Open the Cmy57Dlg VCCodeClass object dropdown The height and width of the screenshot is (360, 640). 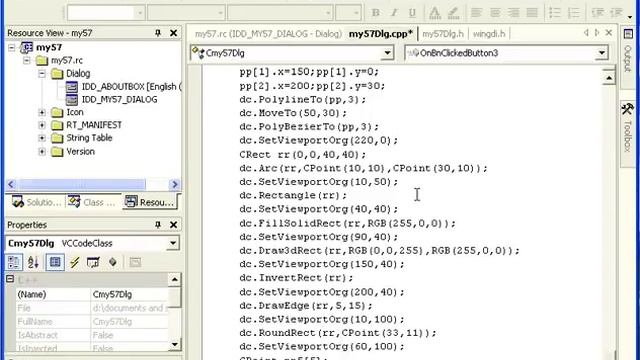coord(173,243)
